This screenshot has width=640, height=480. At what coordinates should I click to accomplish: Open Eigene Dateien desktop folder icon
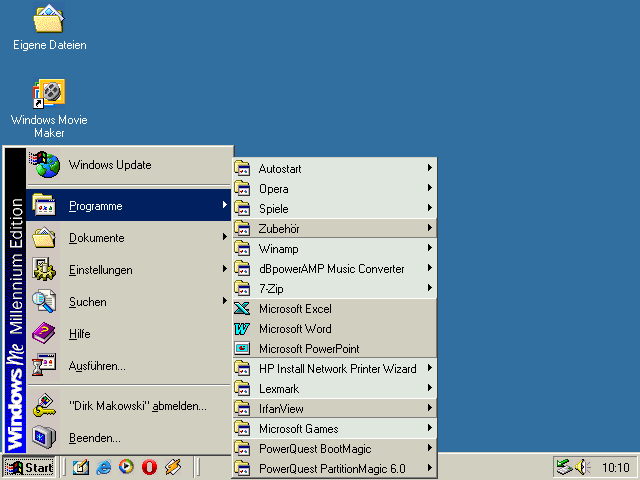49,18
